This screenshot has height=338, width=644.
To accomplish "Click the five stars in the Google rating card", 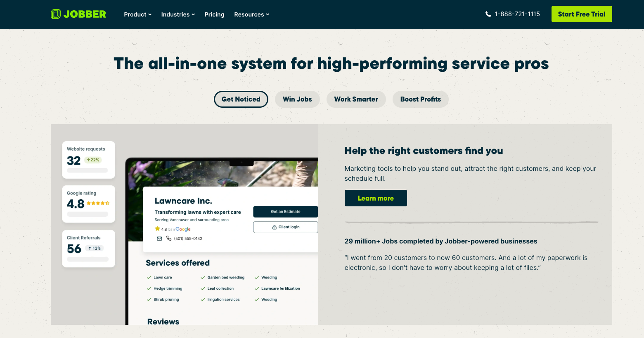I will pyautogui.click(x=98, y=203).
